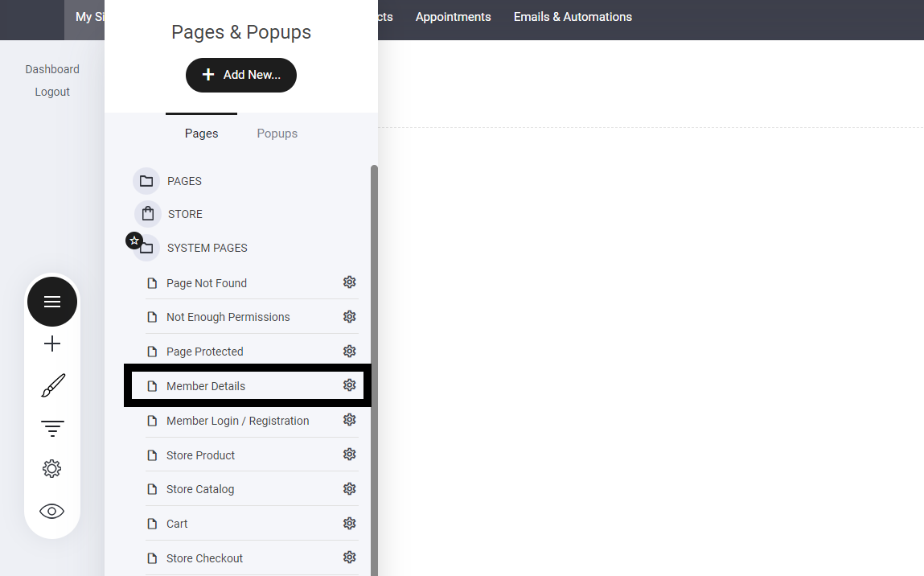Viewport: 924px width, 576px height.
Task: Open settings gear for Member Details page
Action: 349,385
